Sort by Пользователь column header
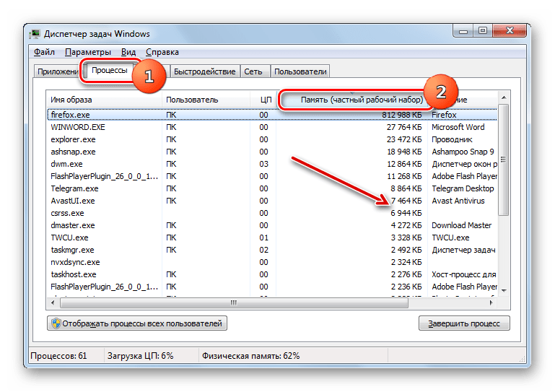 pos(192,100)
